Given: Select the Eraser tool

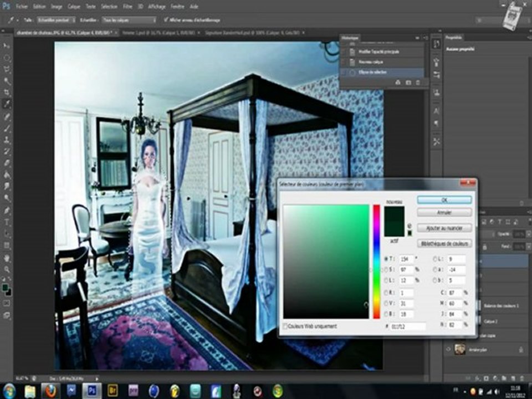Looking at the screenshot, I should click(x=7, y=162).
